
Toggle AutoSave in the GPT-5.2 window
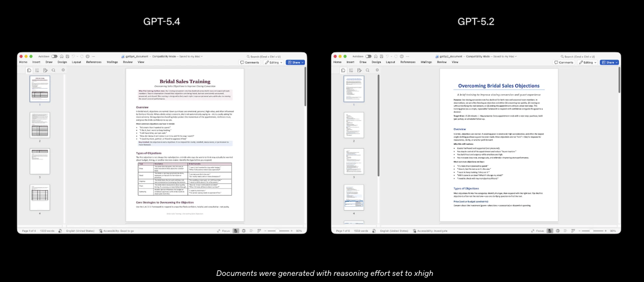point(369,56)
